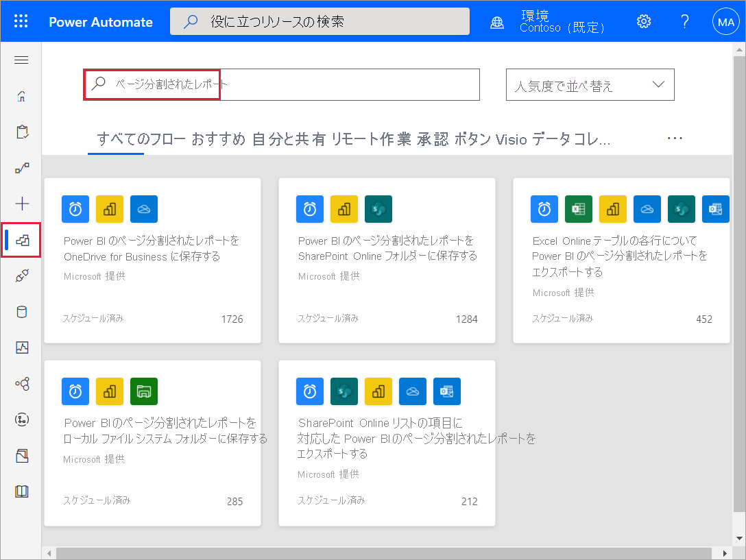Screen dimensions: 746x560
Task: Click the magnifier icon in template search box
Action: pyautogui.click(x=99, y=83)
